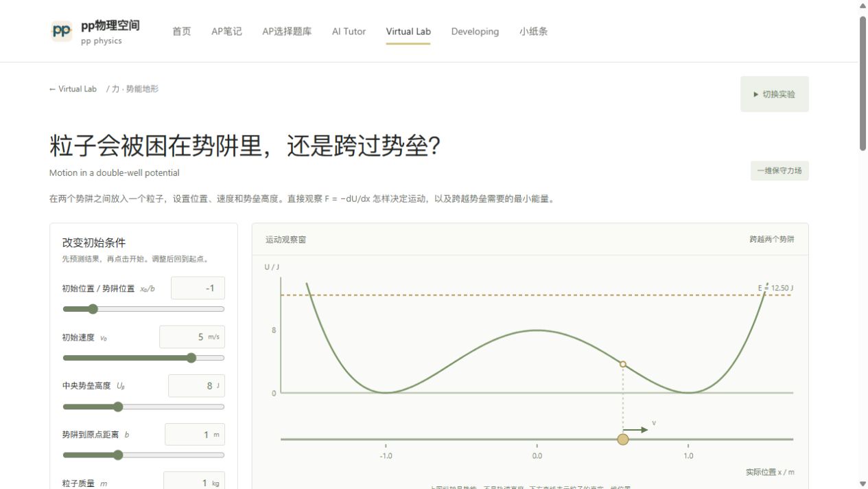
Task: Click the 切换实验 button
Action: [774, 94]
